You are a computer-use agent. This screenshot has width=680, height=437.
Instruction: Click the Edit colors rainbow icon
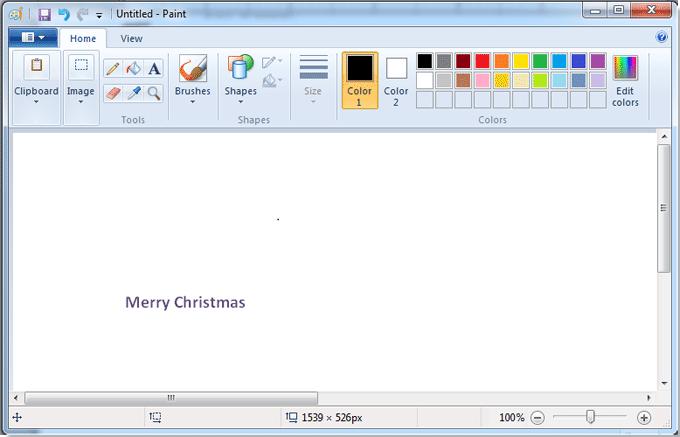[x=625, y=68]
